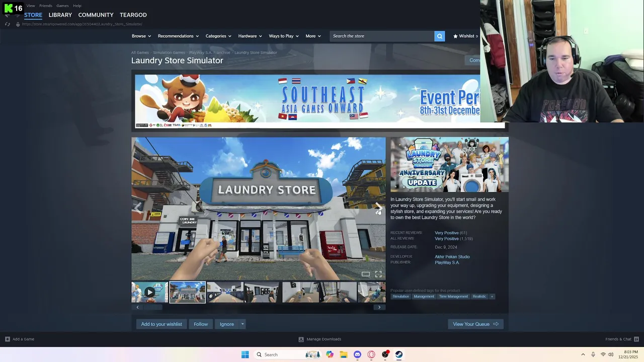Viewport: 644px width, 362px height.
Task: Open the TEARGOD profile tab
Action: click(133, 15)
